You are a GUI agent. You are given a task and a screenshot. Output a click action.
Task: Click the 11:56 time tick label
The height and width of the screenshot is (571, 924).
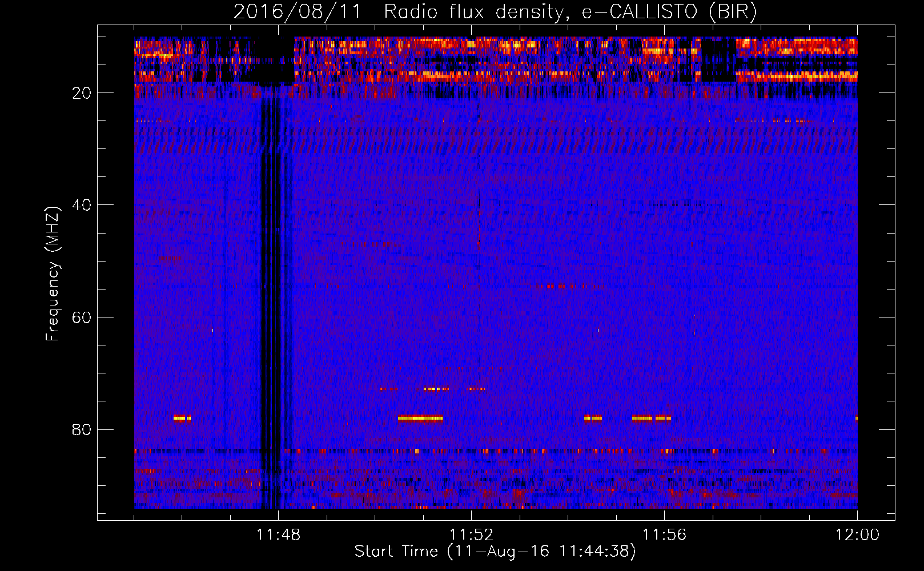(x=664, y=535)
